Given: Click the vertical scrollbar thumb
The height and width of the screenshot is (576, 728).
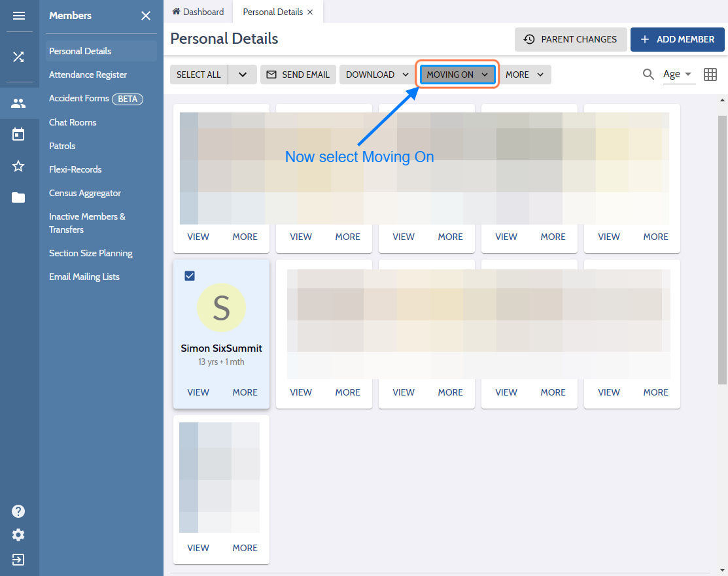Looking at the screenshot, I should (x=722, y=250).
